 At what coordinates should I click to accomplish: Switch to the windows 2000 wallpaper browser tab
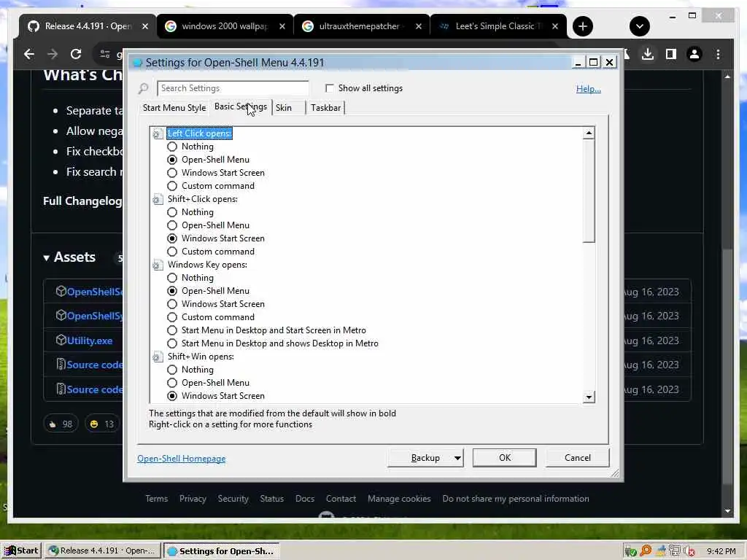click(x=225, y=26)
